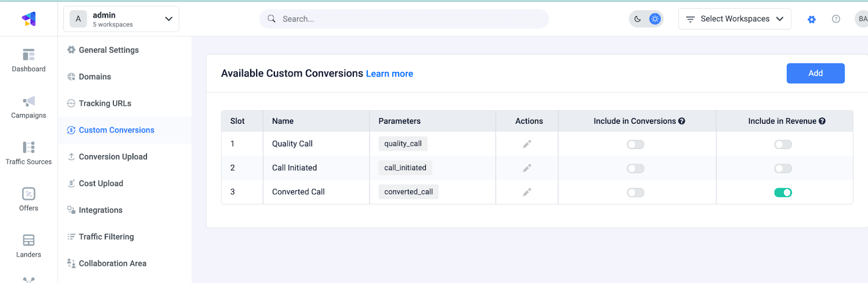The image size is (868, 283).
Task: Click the Name column header
Action: (316, 121)
